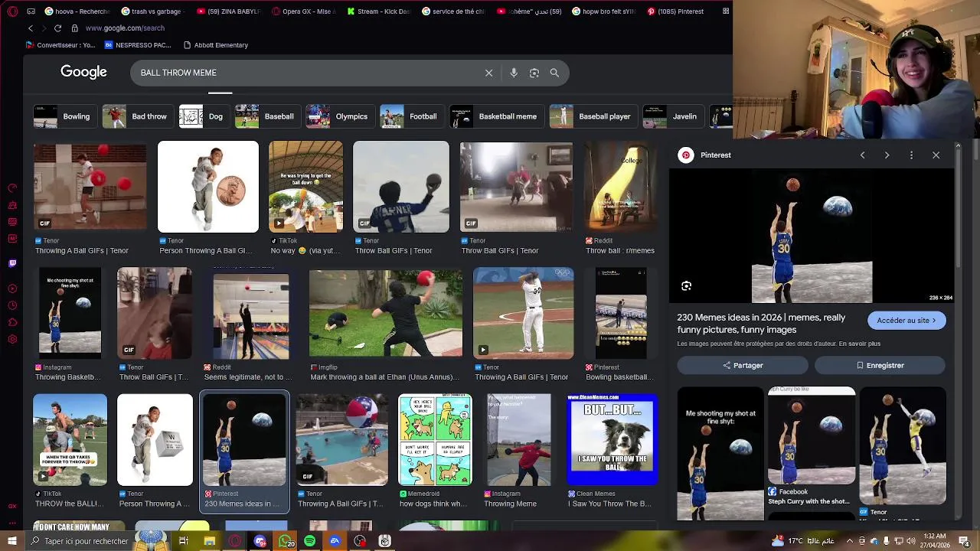Open Twitch in the Opera sidebar
The width and height of the screenshot is (980, 551).
tap(12, 263)
